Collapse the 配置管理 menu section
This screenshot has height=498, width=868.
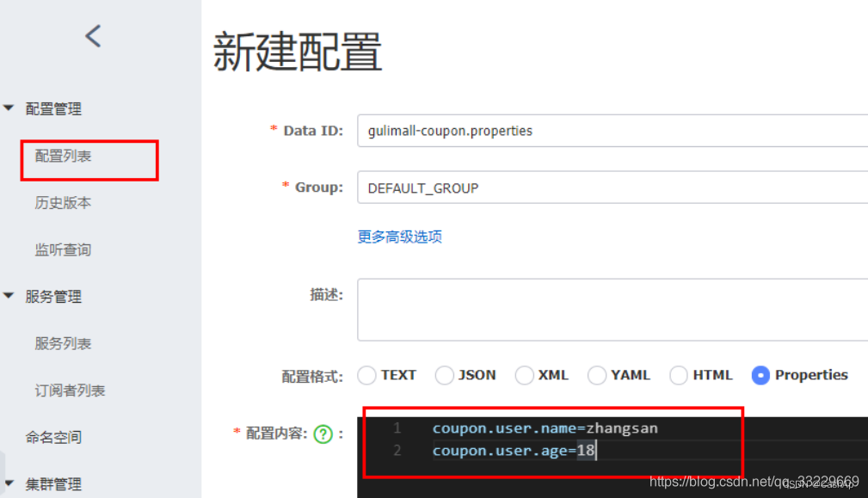click(x=9, y=108)
